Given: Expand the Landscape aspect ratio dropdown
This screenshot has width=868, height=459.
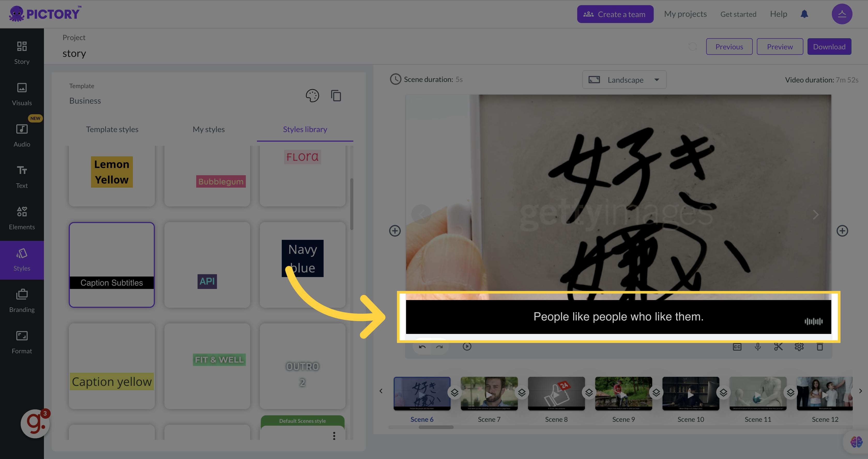Looking at the screenshot, I should click(624, 80).
